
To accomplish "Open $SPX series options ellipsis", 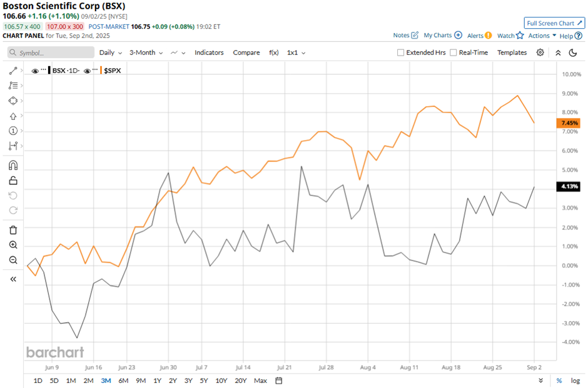I will click(95, 69).
